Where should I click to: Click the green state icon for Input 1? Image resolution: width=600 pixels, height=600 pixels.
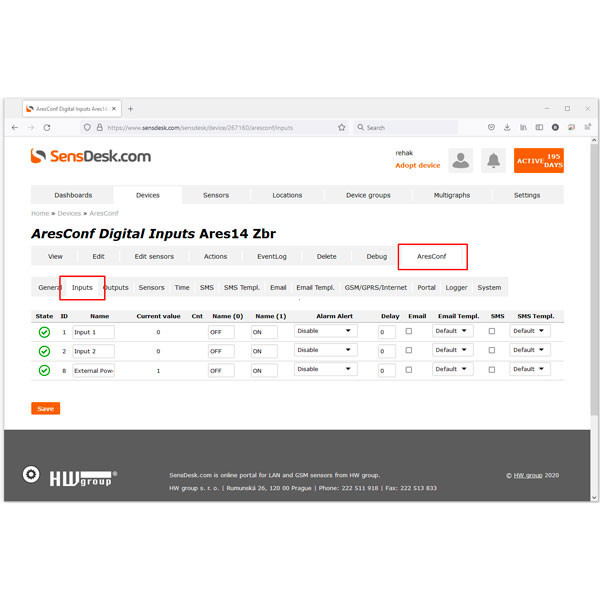[x=44, y=331]
